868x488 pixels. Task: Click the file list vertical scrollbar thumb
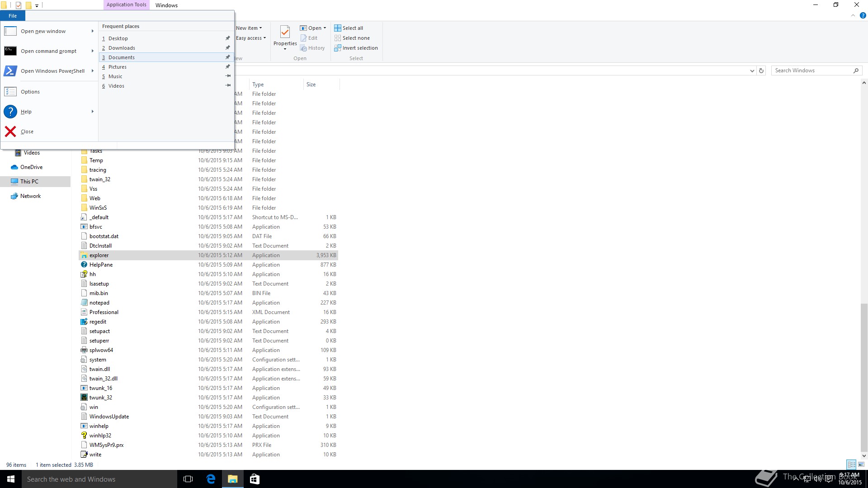[864, 377]
